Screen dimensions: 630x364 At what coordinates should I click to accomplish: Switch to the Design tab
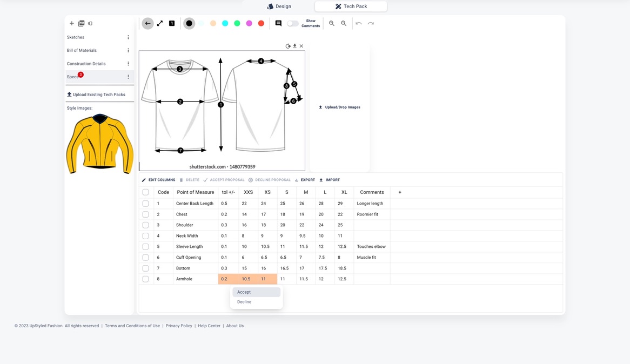pos(279,6)
